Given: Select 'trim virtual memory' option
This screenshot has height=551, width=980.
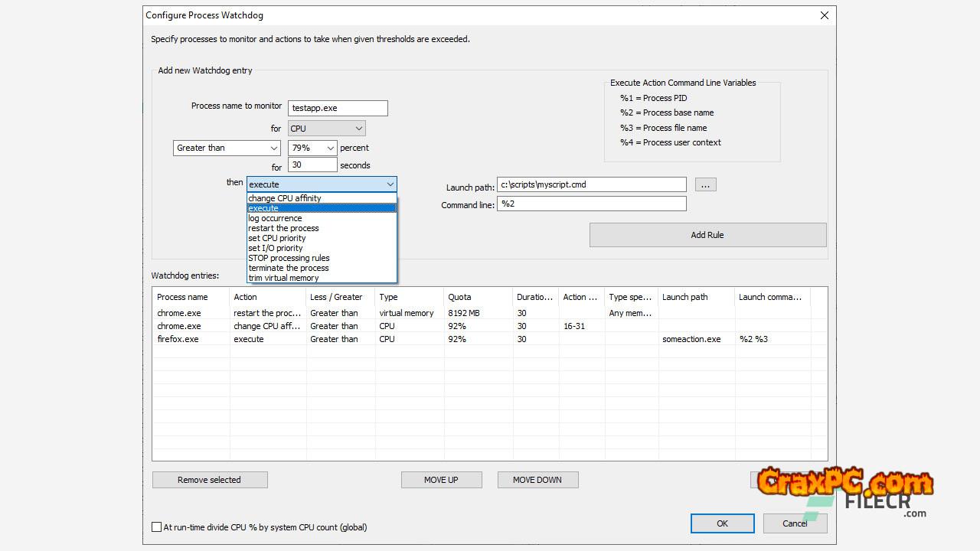Looking at the screenshot, I should [x=283, y=278].
